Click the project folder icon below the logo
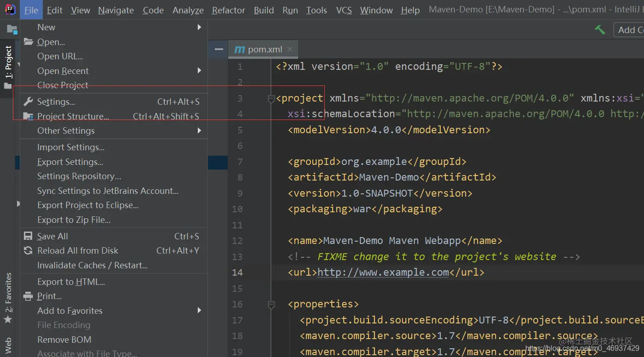This screenshot has height=357, width=644. coord(11,29)
